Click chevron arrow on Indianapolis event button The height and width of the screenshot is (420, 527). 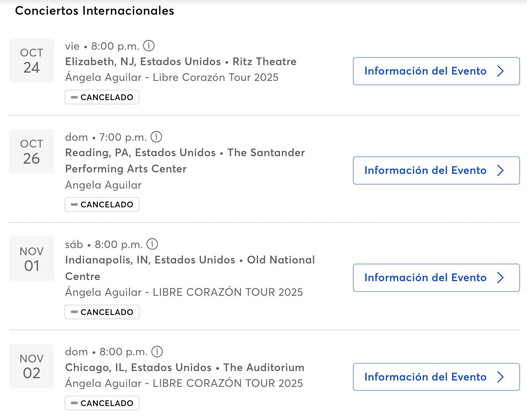pyautogui.click(x=500, y=278)
